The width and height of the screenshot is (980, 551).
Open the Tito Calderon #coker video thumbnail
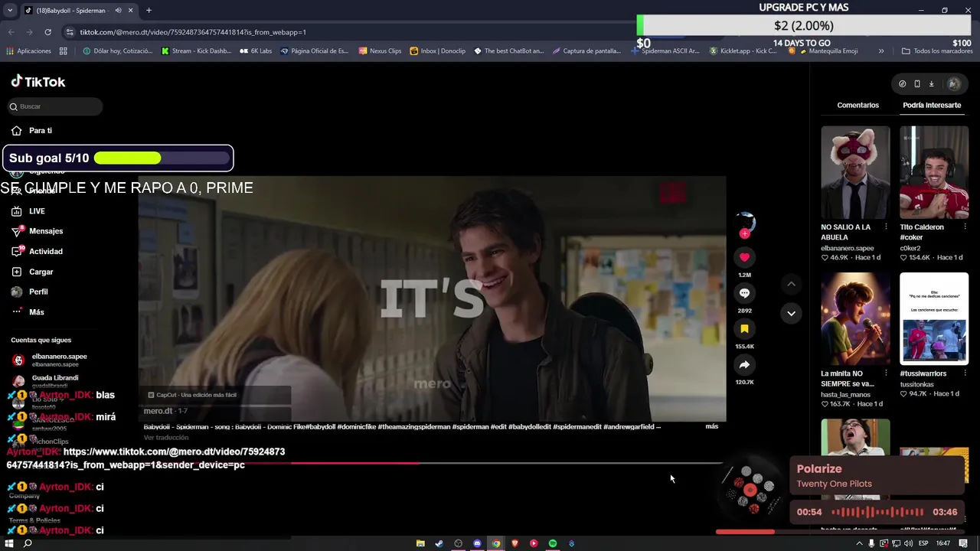point(934,172)
